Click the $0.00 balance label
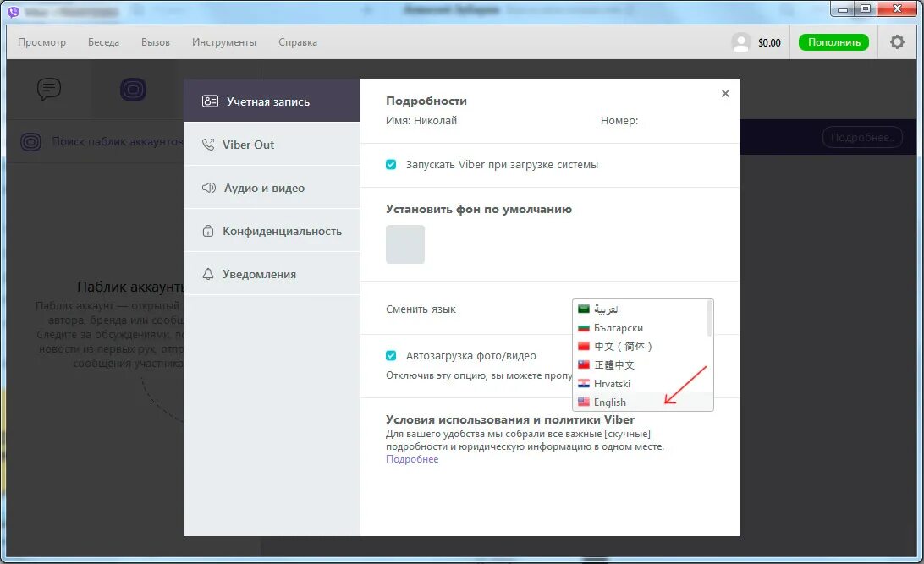Viewport: 924px width, 564px height. click(x=769, y=43)
